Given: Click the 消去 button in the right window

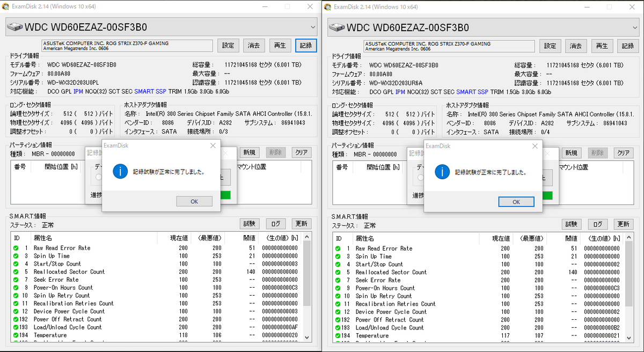Looking at the screenshot, I should [x=576, y=46].
